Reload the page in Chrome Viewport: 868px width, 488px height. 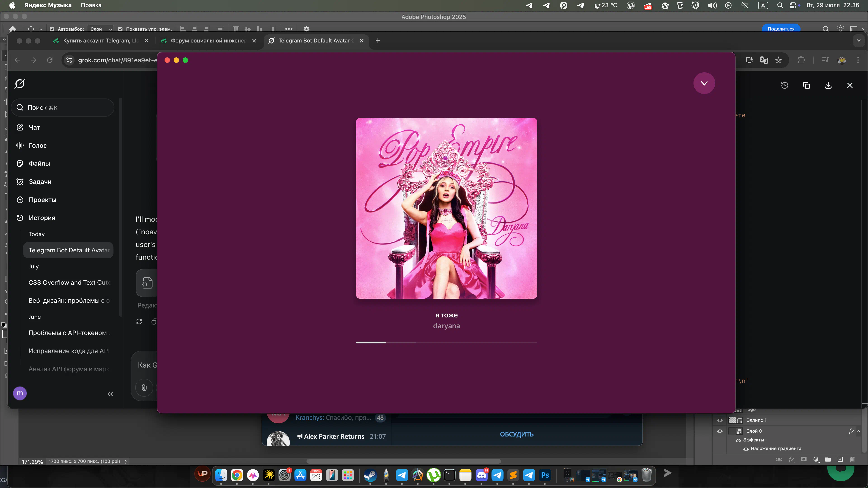click(x=50, y=60)
